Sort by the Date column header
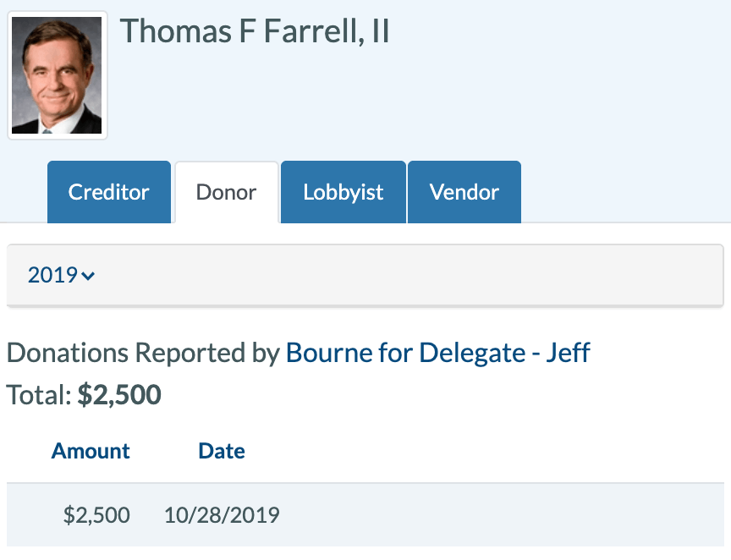The image size is (731, 560). [x=222, y=451]
